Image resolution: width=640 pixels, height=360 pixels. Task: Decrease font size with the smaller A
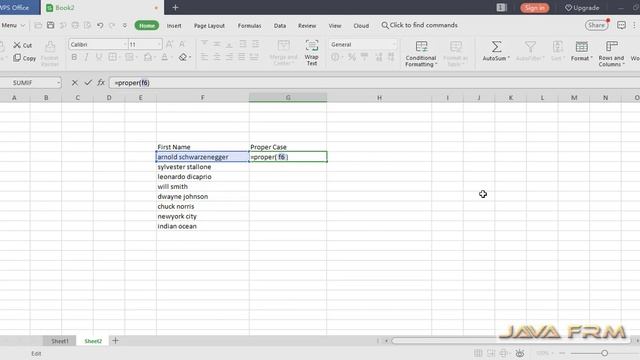click(x=182, y=44)
